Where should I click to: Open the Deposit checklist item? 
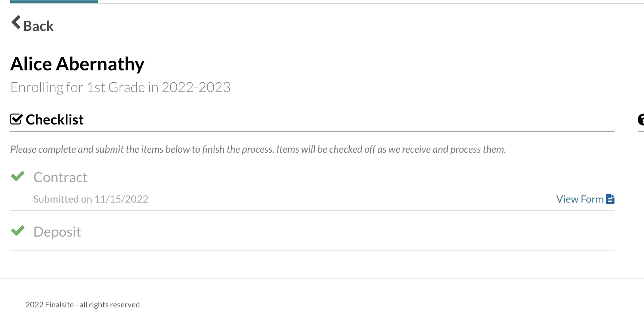[x=57, y=232]
